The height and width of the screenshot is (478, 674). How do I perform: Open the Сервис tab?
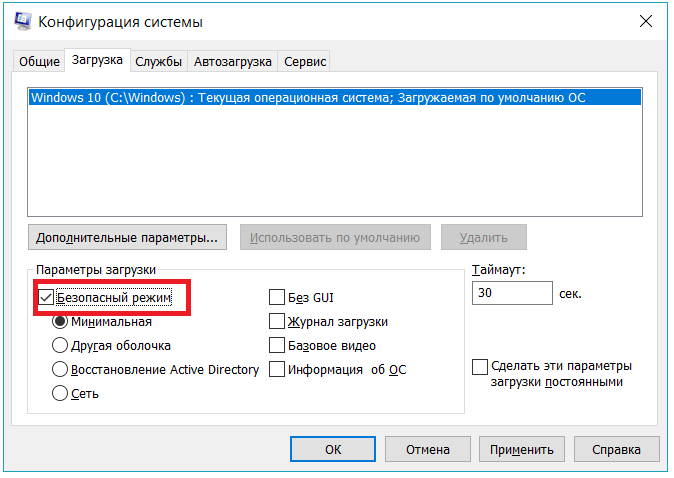coord(305,61)
